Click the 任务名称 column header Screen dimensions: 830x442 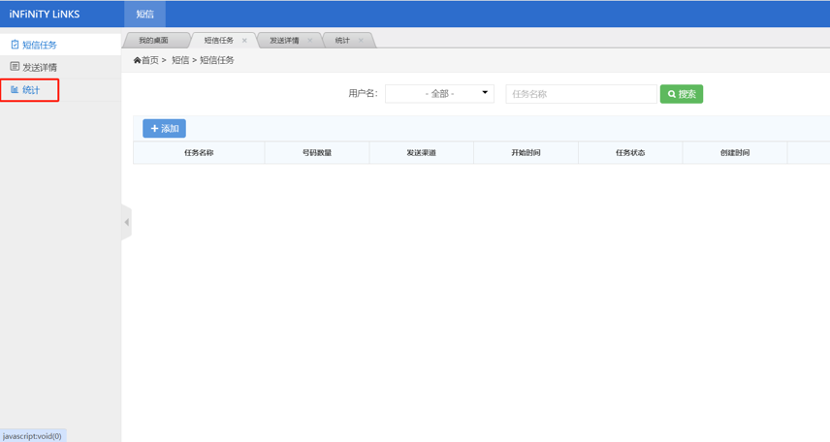click(198, 153)
